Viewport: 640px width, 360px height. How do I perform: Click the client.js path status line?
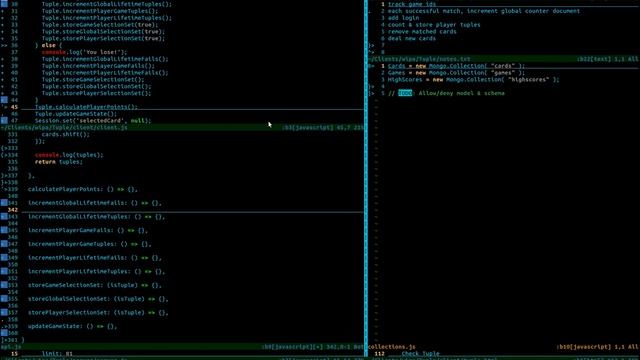[x=64, y=127]
